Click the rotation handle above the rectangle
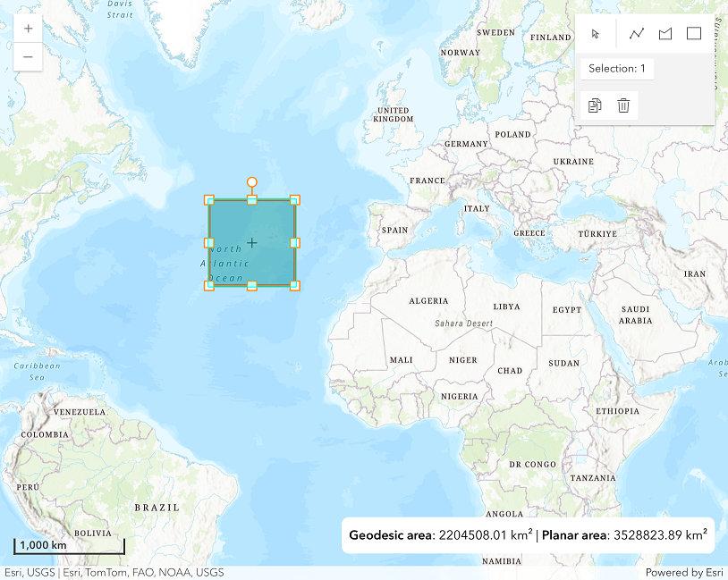728x580 pixels. [x=252, y=182]
